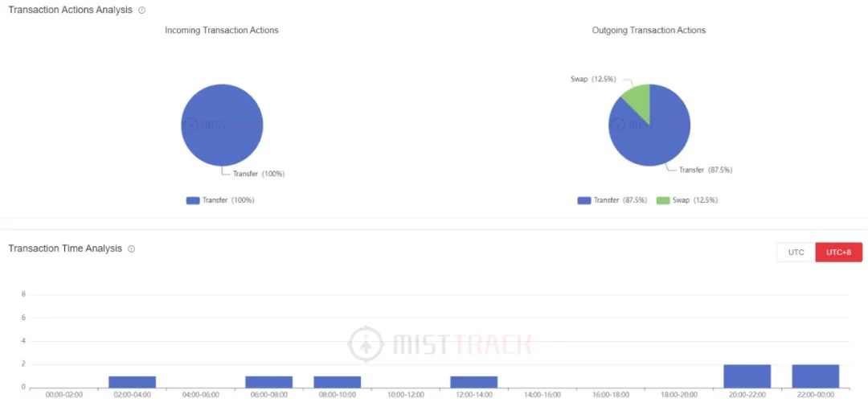Viewport: 868px width, 415px height.
Task: Select the 06:00-08:00 bar
Action: [x=269, y=382]
